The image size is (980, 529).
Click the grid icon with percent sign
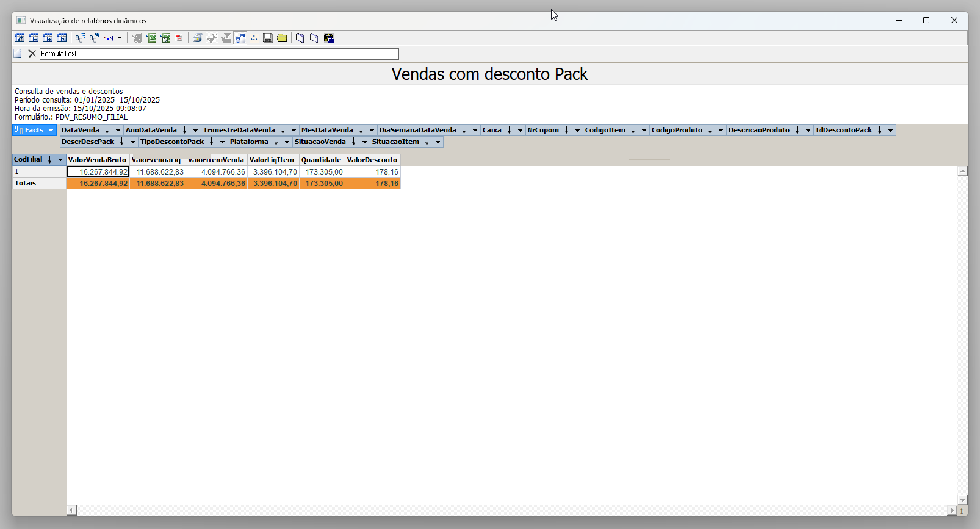[x=62, y=38]
